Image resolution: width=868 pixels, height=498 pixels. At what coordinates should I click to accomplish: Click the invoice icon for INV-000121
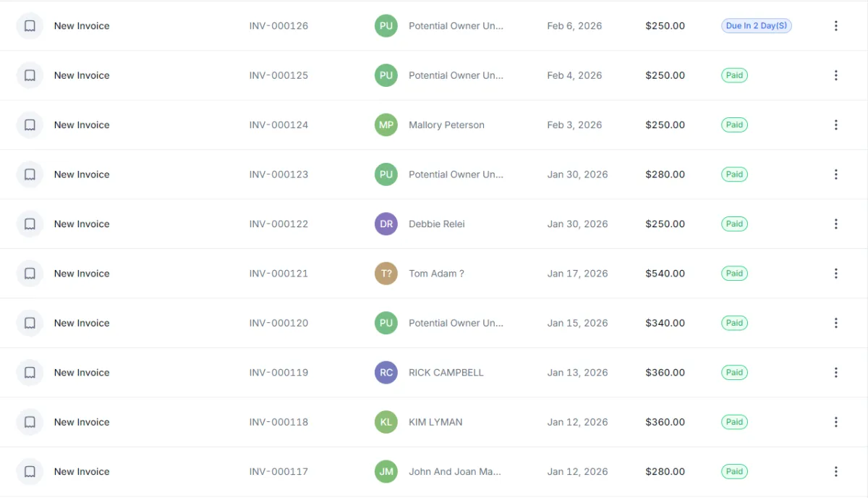click(x=30, y=274)
